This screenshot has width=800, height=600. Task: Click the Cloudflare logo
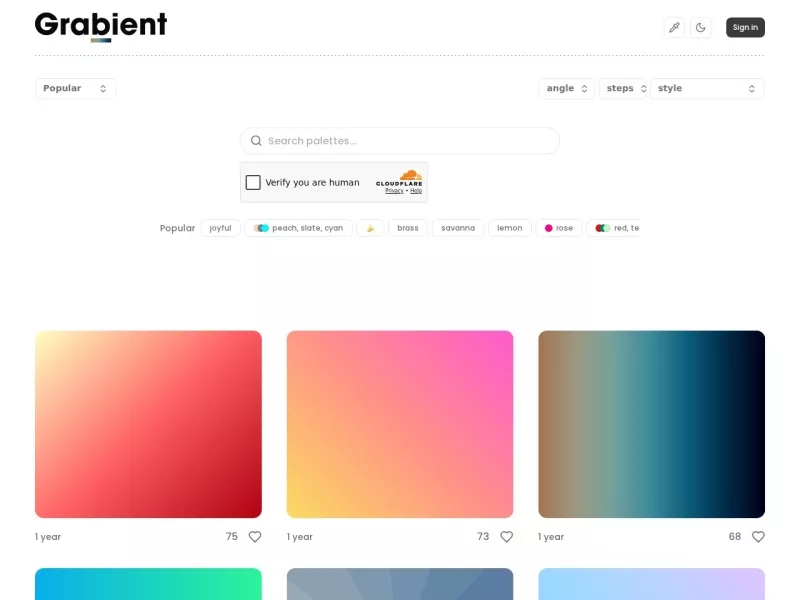pos(399,179)
